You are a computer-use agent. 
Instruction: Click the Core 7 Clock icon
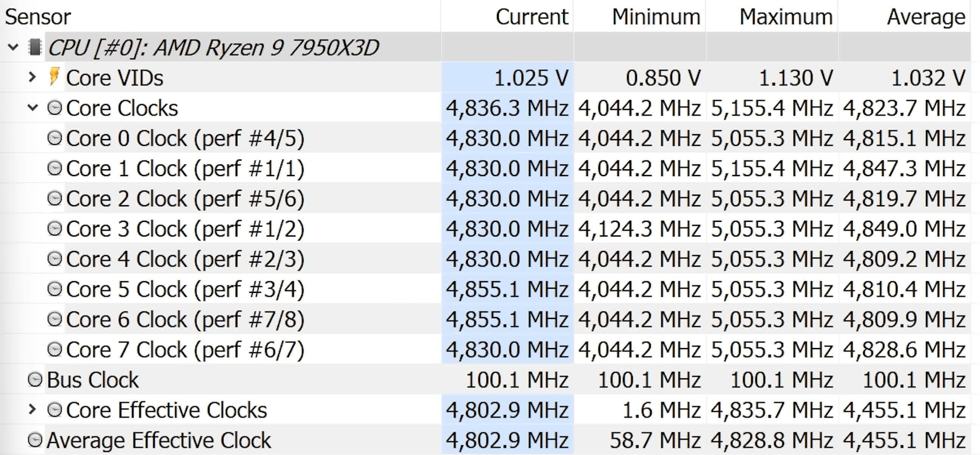pyautogui.click(x=54, y=349)
